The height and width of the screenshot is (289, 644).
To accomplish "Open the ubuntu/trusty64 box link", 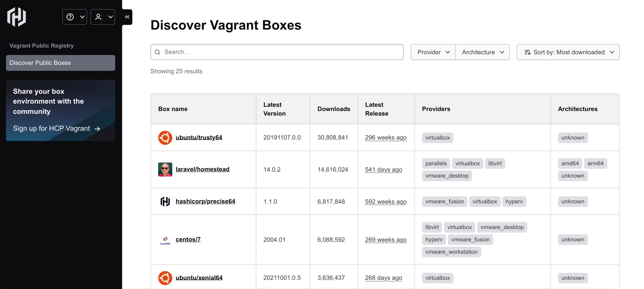I will [x=199, y=137].
